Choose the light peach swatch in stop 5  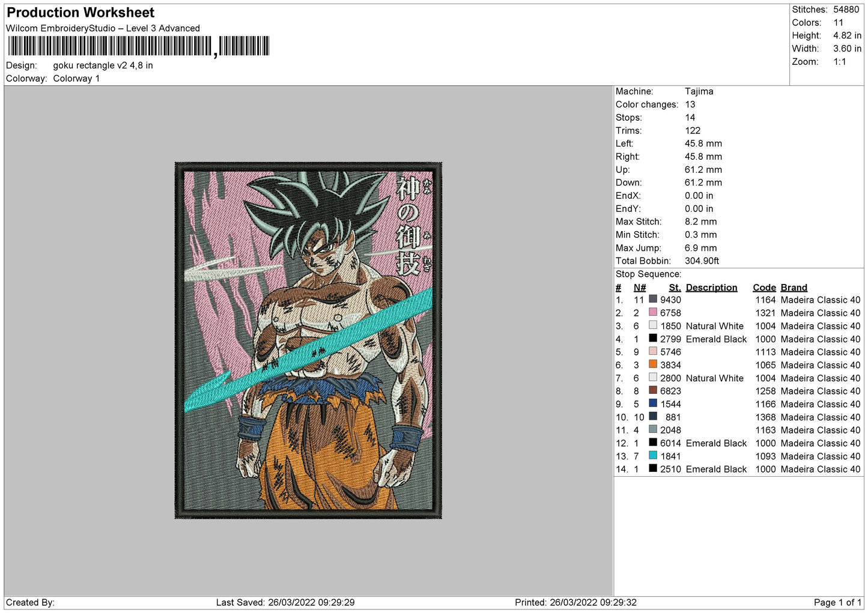pos(652,351)
